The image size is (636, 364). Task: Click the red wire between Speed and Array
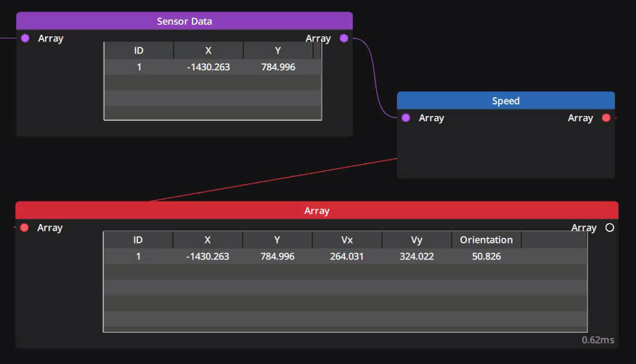pyautogui.click(x=274, y=180)
